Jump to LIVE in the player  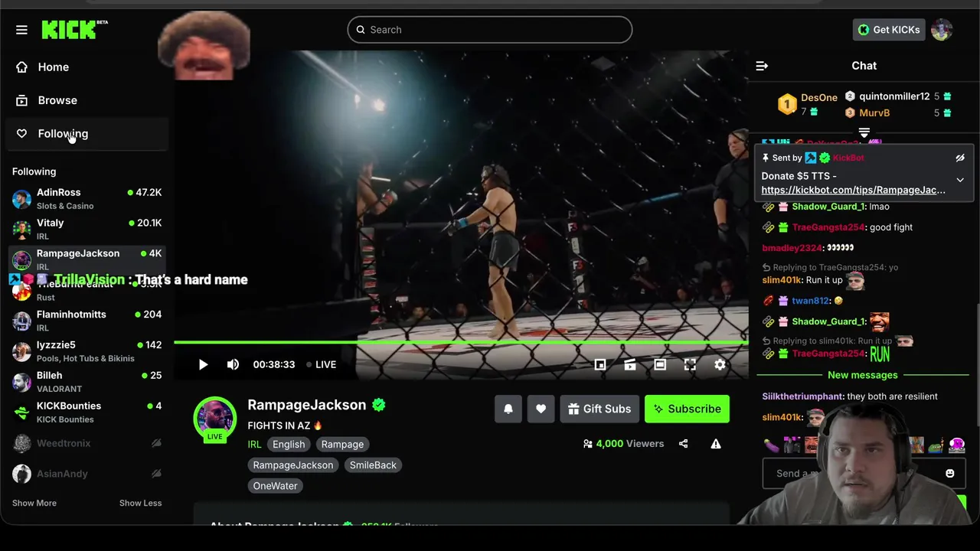pos(322,364)
